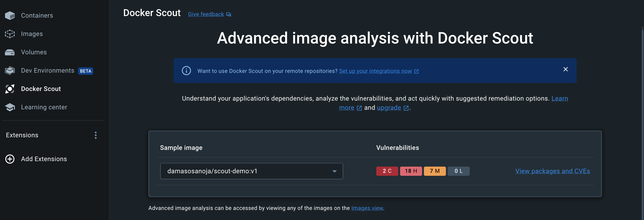Open the Learning center menu item

click(x=44, y=107)
